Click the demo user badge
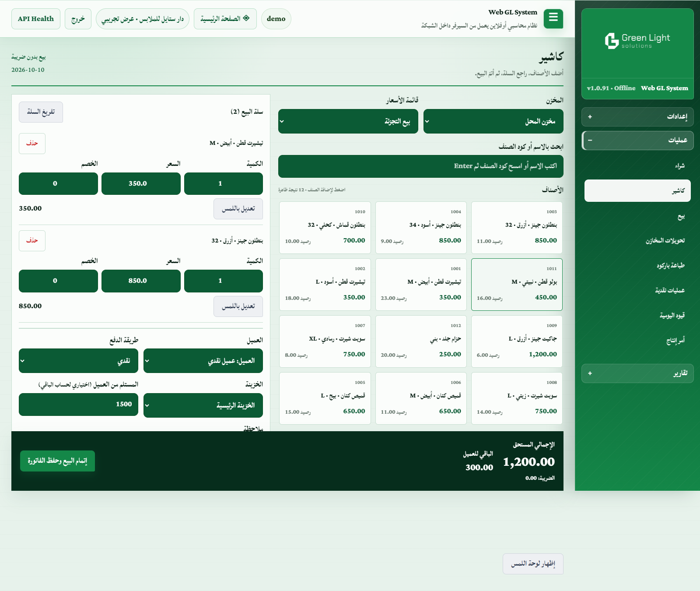The image size is (700, 591). click(x=276, y=19)
